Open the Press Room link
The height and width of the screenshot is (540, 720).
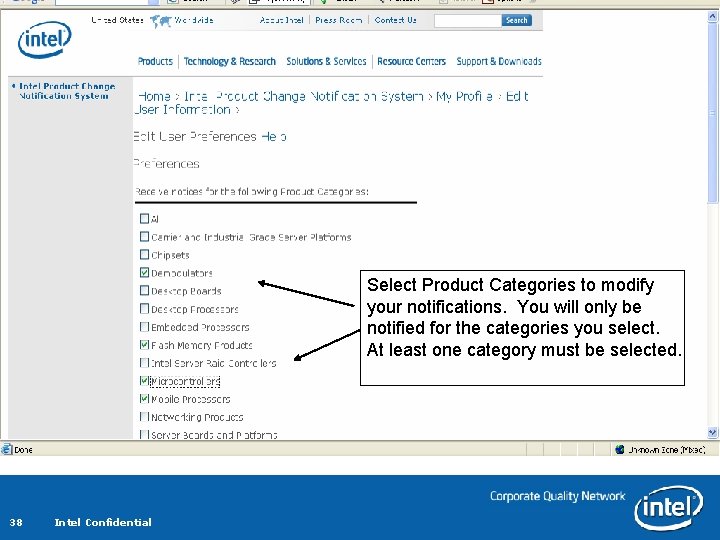click(338, 20)
